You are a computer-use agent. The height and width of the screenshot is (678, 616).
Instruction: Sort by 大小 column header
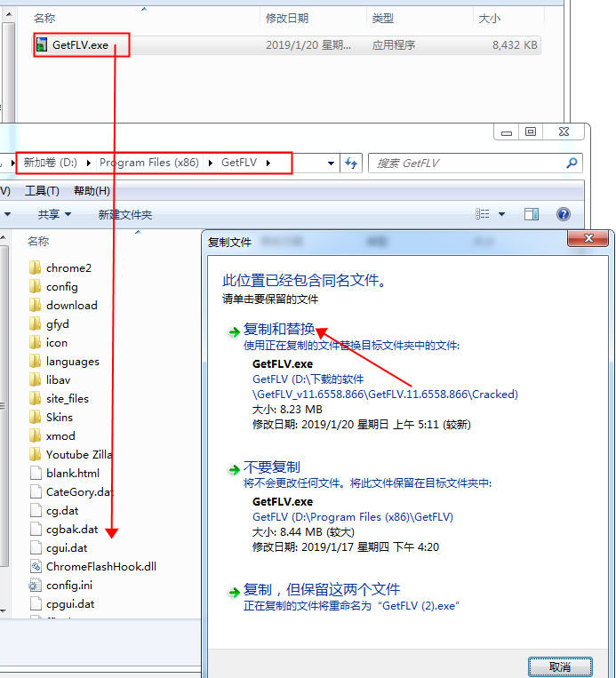(x=490, y=18)
